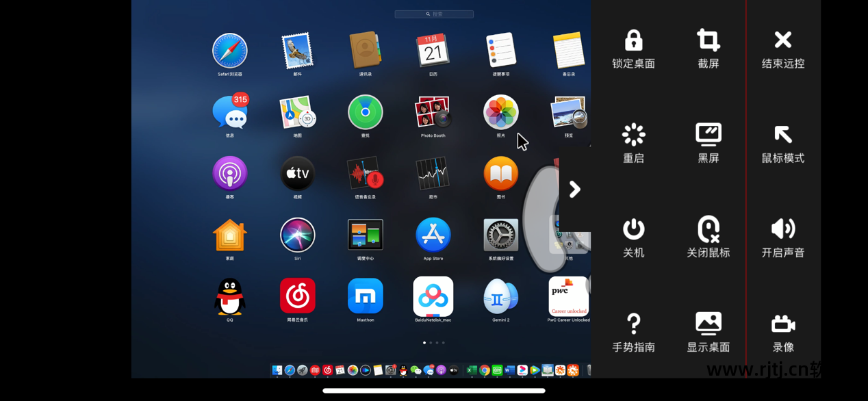
Task: Click the QQ penguin in the Dock
Action: pyautogui.click(x=403, y=370)
